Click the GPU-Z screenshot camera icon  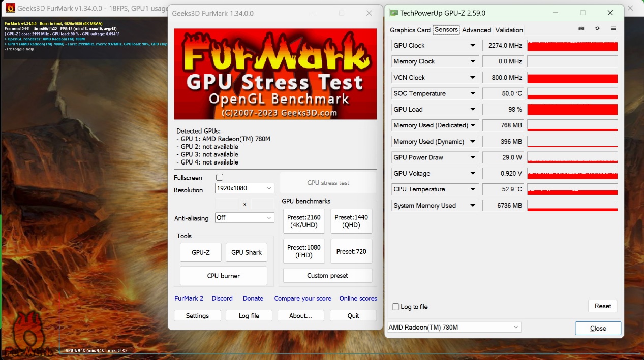(581, 29)
